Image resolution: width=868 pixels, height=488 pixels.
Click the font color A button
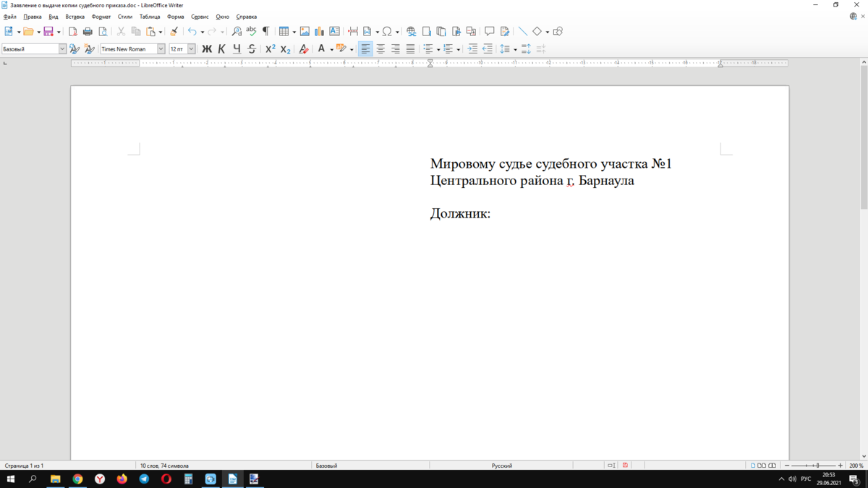(321, 49)
